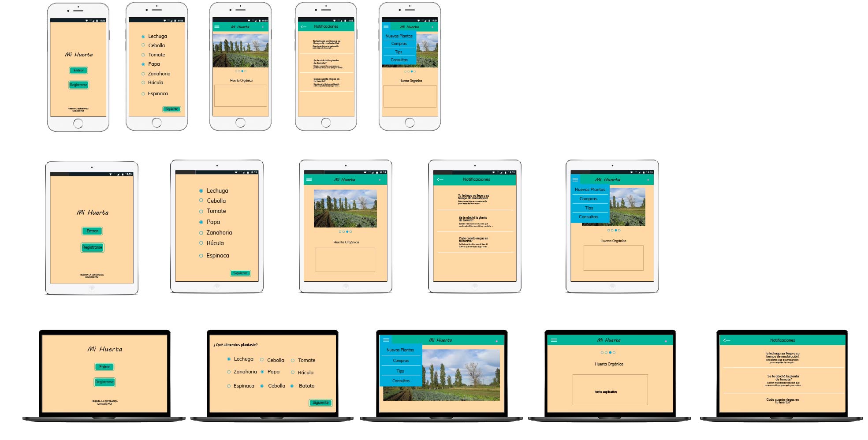This screenshot has height=440, width=868.
Task: Tap the hamburger icon on the tablet with closed menu
Action: tap(309, 179)
